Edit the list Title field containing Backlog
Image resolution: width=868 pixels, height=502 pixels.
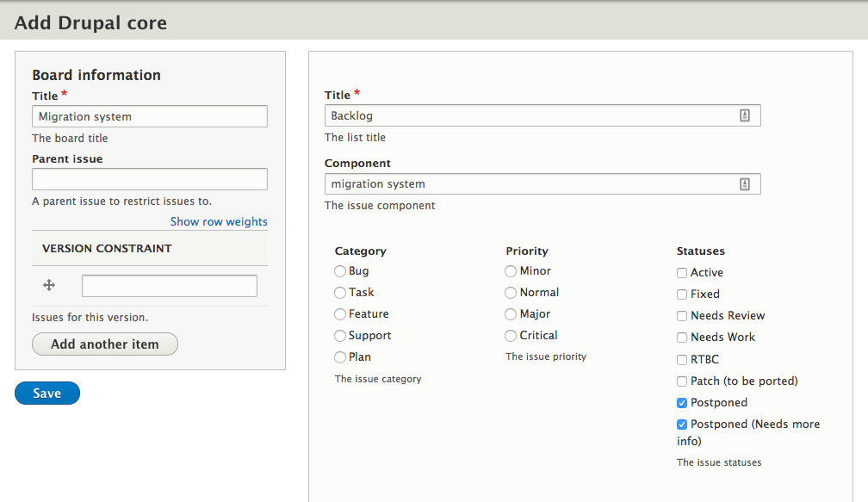click(x=542, y=115)
